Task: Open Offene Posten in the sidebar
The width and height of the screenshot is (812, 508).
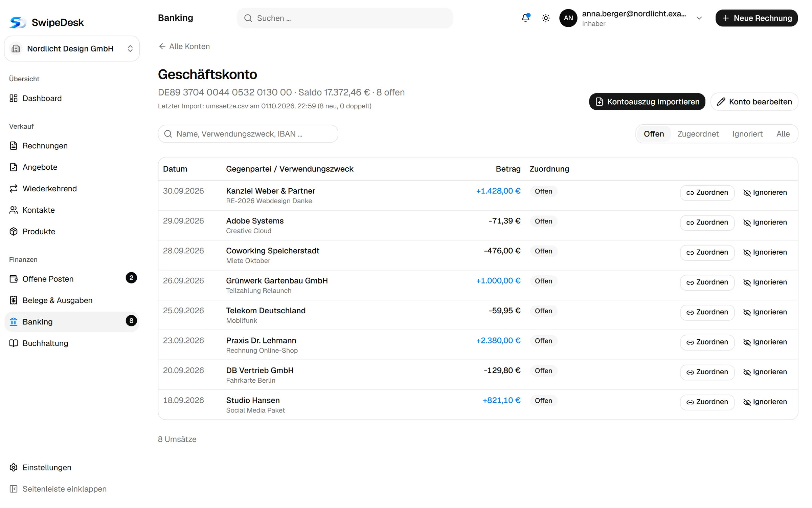Action: (x=72, y=279)
